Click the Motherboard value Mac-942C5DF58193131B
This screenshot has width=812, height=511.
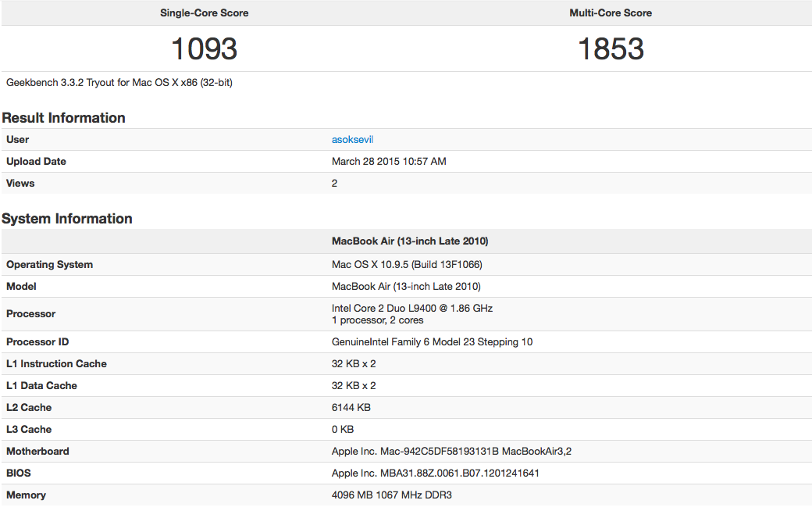pyautogui.click(x=451, y=452)
